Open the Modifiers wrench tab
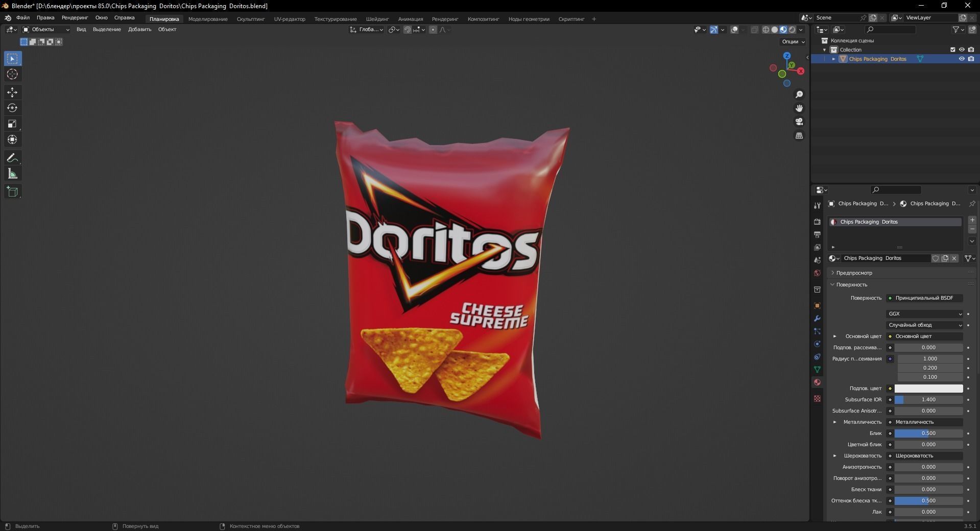980x531 pixels. [817, 319]
